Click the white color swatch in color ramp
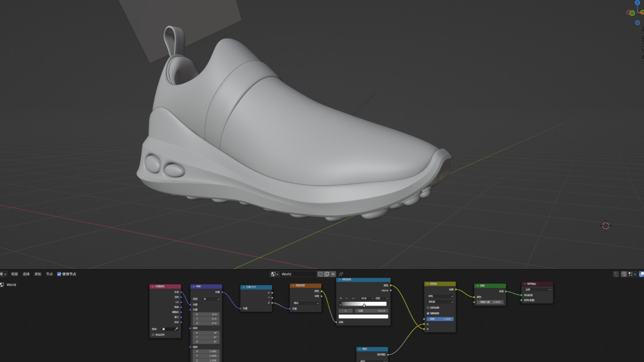The image size is (644, 362). (363, 317)
